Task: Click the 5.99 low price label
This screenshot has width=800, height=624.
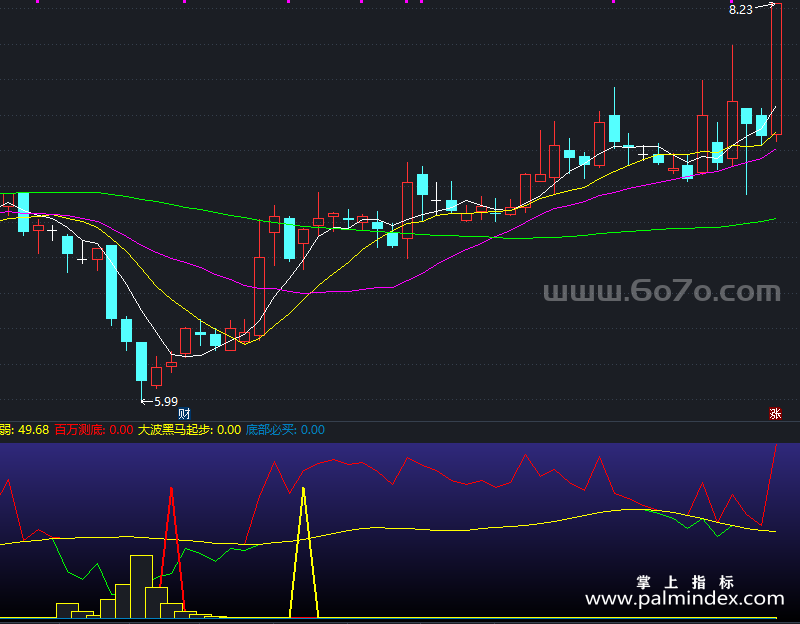Action: pos(166,402)
